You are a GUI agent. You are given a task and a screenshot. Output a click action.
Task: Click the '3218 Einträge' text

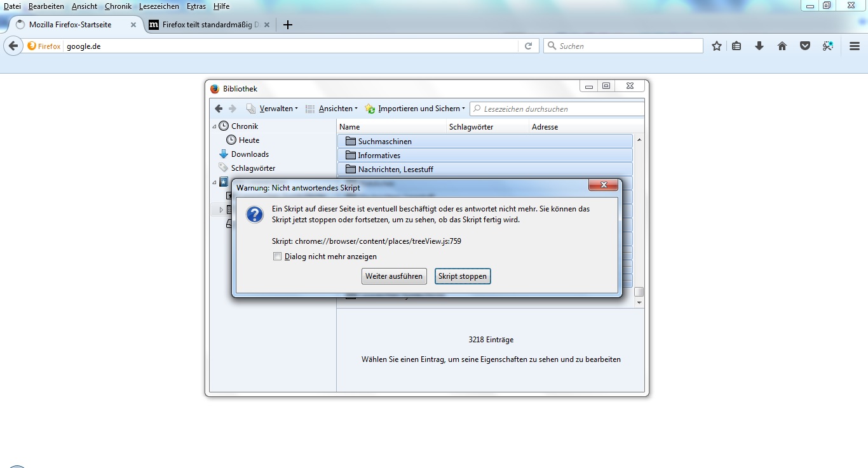pos(491,340)
